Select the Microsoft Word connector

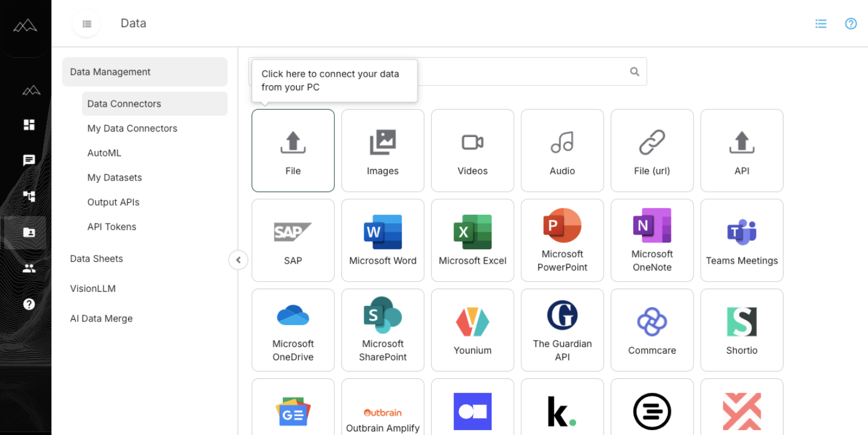coord(383,240)
